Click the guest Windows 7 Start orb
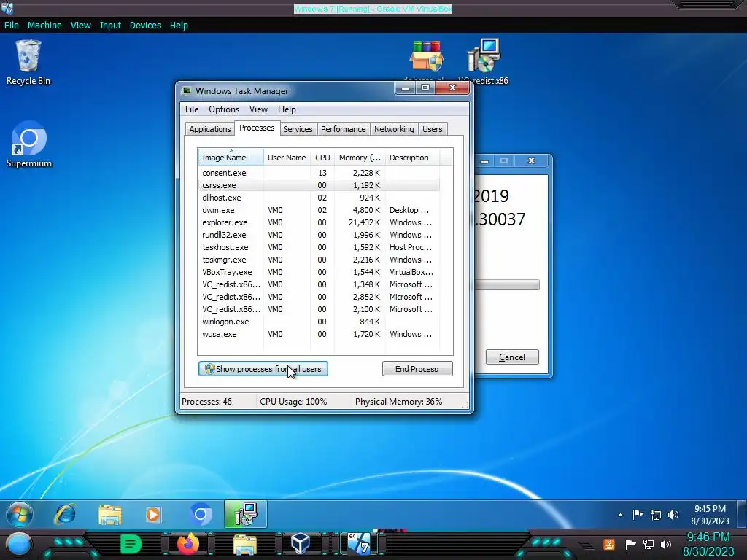747x560 pixels. [x=20, y=514]
